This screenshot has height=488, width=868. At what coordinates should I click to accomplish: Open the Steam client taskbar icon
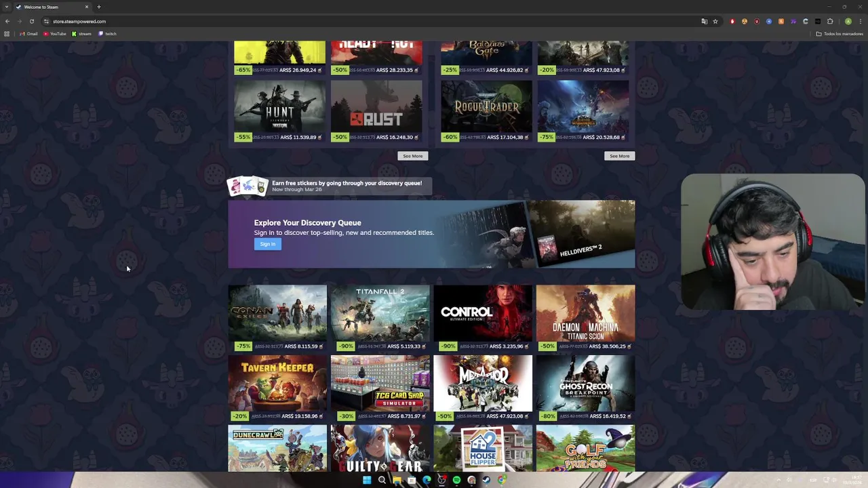click(486, 480)
